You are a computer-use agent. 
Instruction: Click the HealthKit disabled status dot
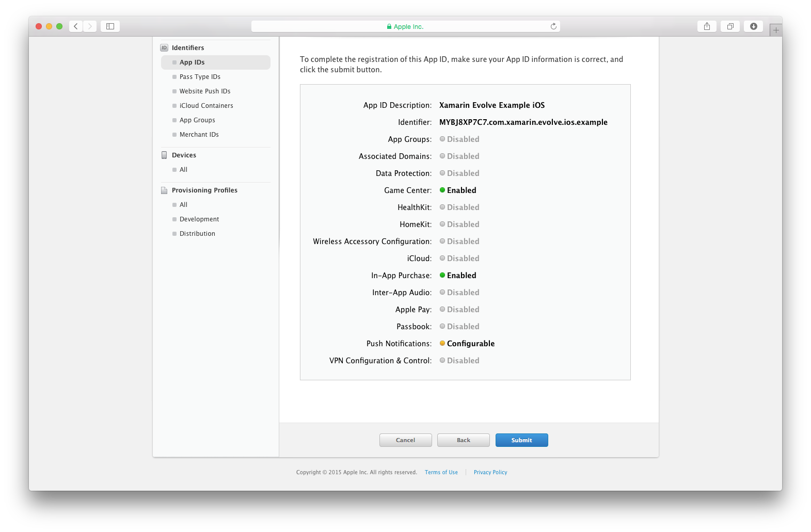(x=442, y=207)
